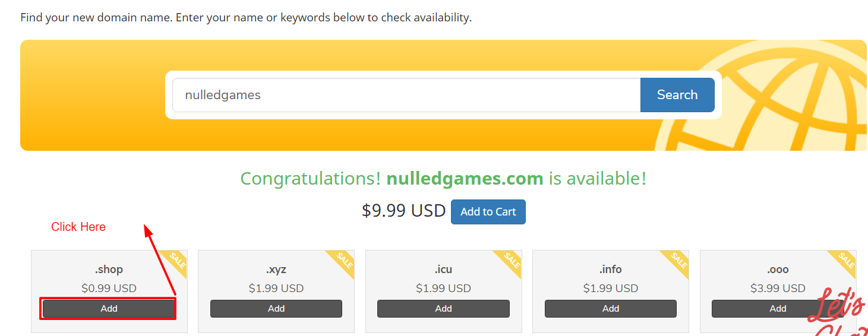Click the SALE ribbon on .xyz card

coord(344,261)
